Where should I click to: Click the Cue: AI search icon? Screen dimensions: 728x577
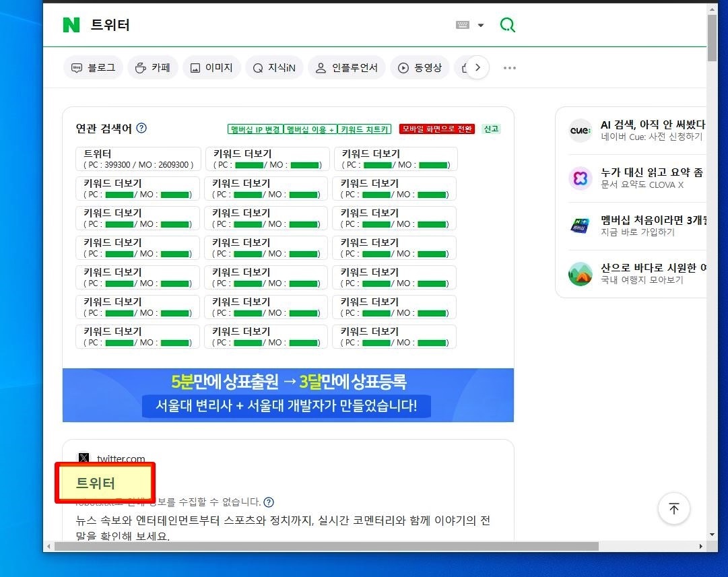tap(581, 131)
